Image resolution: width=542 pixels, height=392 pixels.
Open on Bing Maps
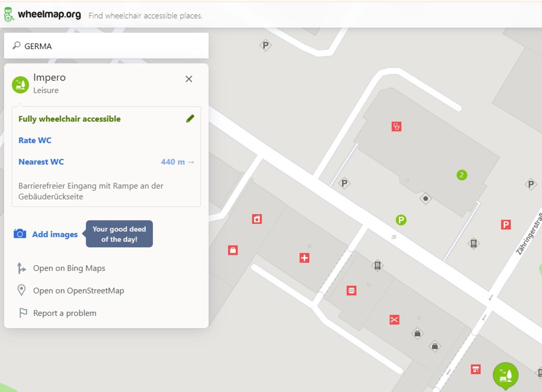[69, 268]
